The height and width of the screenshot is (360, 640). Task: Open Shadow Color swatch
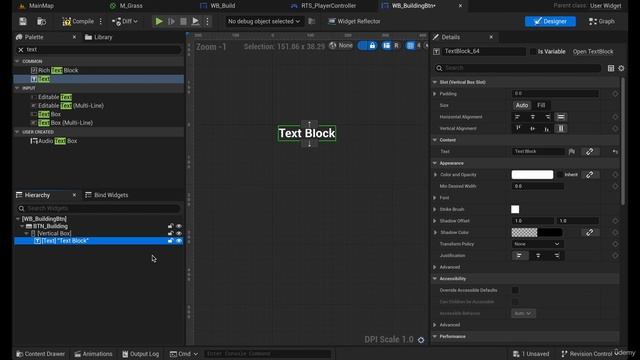point(537,233)
